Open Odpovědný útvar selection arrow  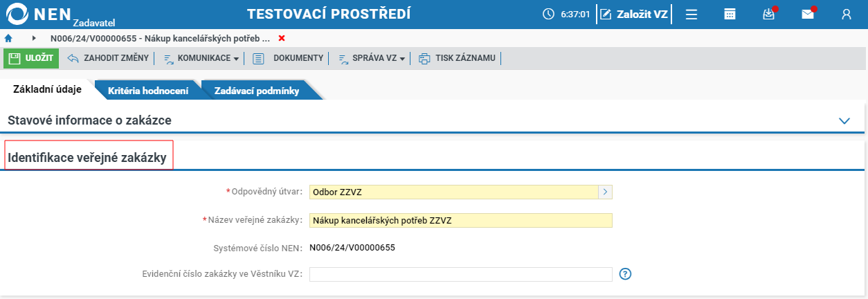pos(605,192)
